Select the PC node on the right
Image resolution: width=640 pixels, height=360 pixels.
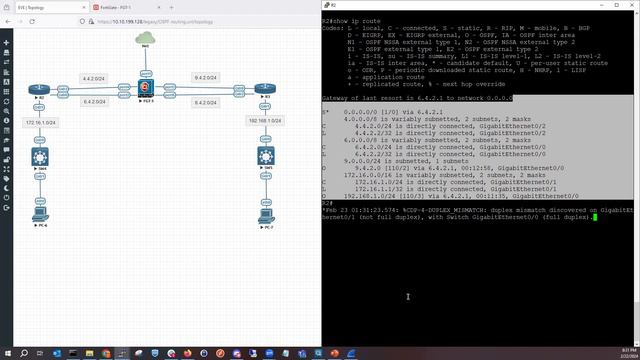(267, 216)
